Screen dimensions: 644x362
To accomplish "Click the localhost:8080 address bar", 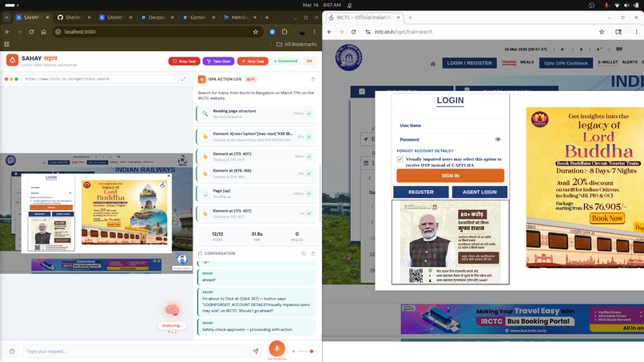I will [x=158, y=32].
